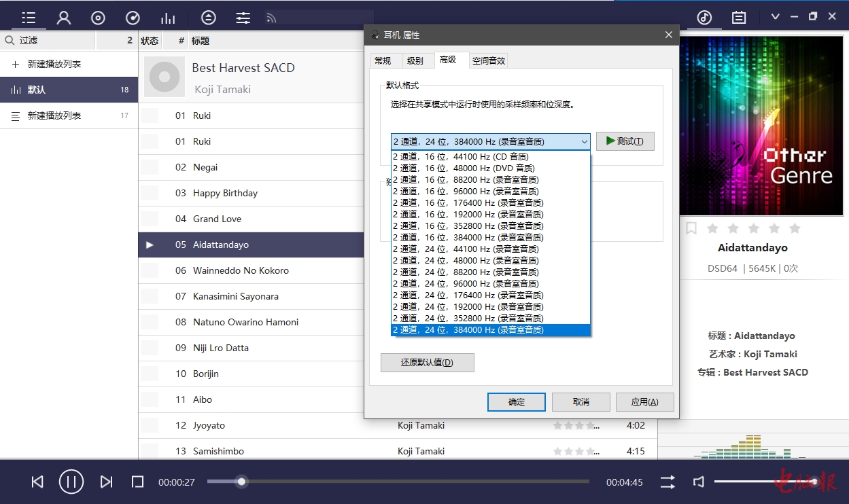Toggle the repeat play mode icon
849x504 pixels.
point(668,482)
